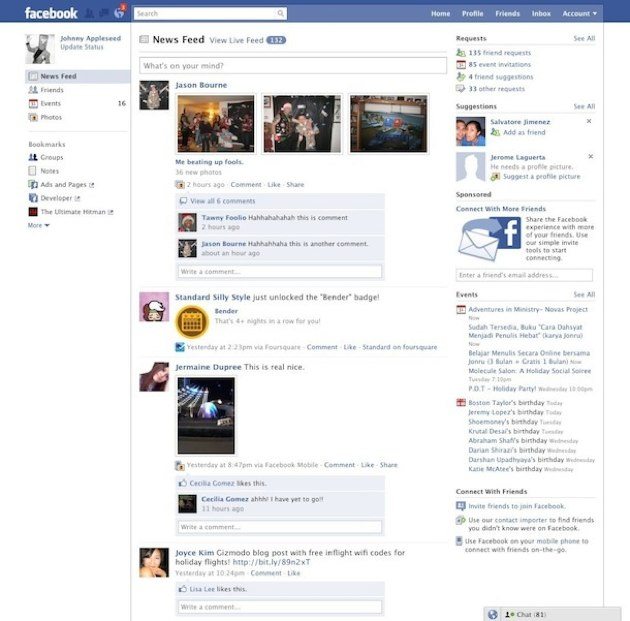Dismiss the Jerome Laguerta suggestion
630x621 pixels.
point(589,156)
